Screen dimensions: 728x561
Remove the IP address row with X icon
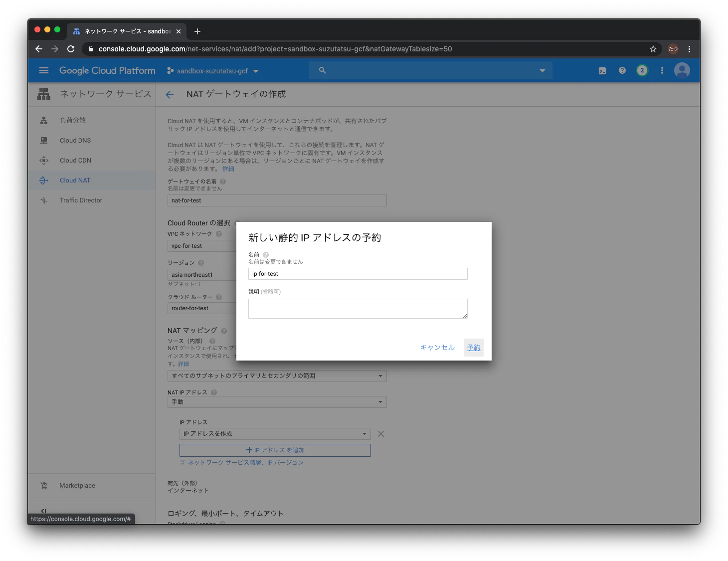pyautogui.click(x=381, y=434)
